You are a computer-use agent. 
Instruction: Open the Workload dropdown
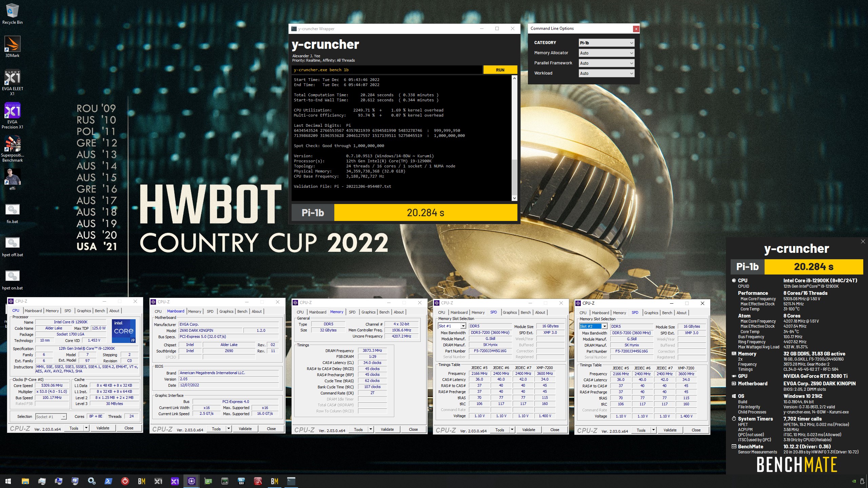[x=606, y=73]
